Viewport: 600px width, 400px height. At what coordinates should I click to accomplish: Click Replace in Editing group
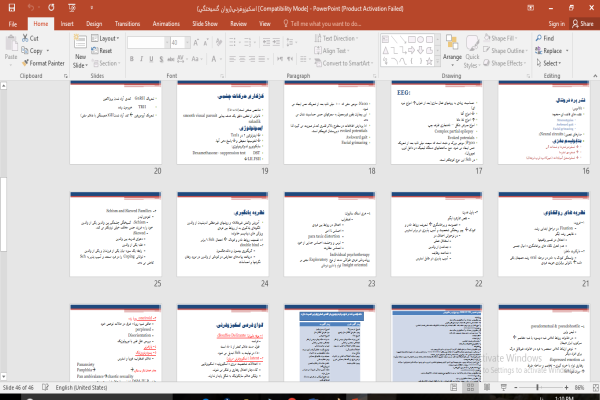pyautogui.click(x=552, y=51)
